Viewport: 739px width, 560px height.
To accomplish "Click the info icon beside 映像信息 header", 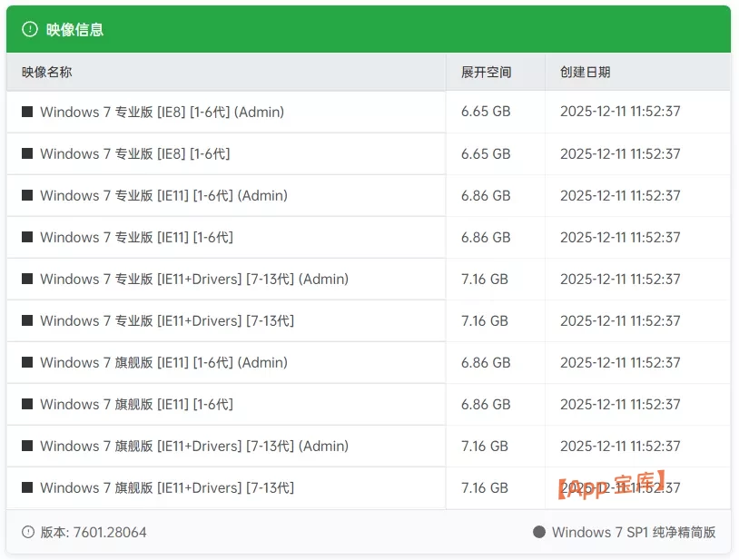I will [x=30, y=29].
